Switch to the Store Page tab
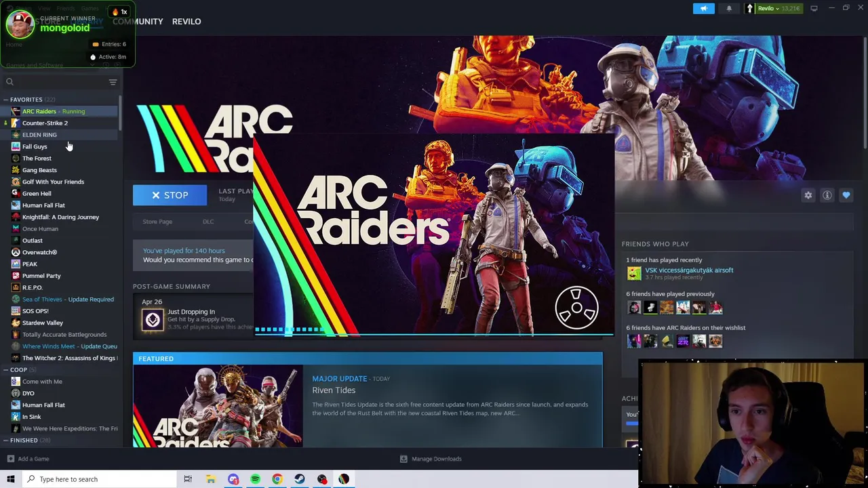Viewport: 868px width, 488px height. [157, 222]
